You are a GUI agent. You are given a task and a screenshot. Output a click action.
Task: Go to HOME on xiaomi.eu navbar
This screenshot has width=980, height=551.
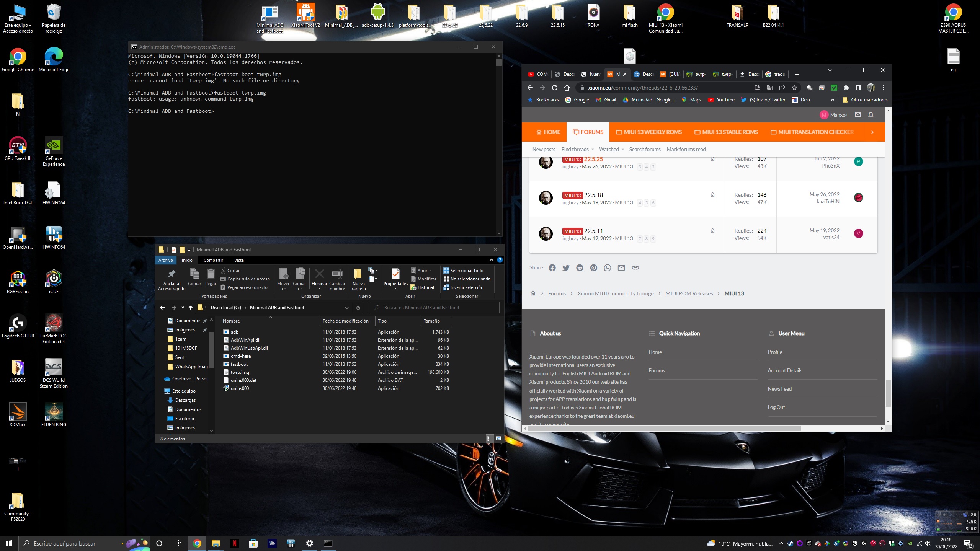[x=548, y=132]
